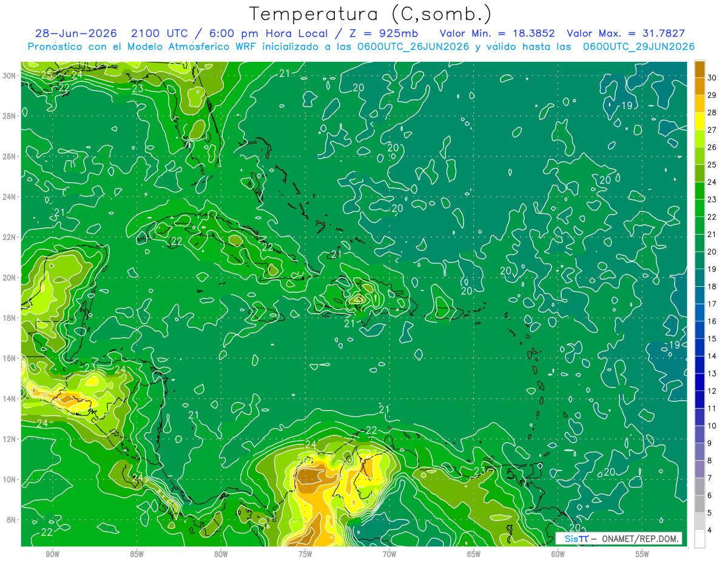Click the purple legend swatch between 8 and 9
This screenshot has width=728, height=562.
699,452
